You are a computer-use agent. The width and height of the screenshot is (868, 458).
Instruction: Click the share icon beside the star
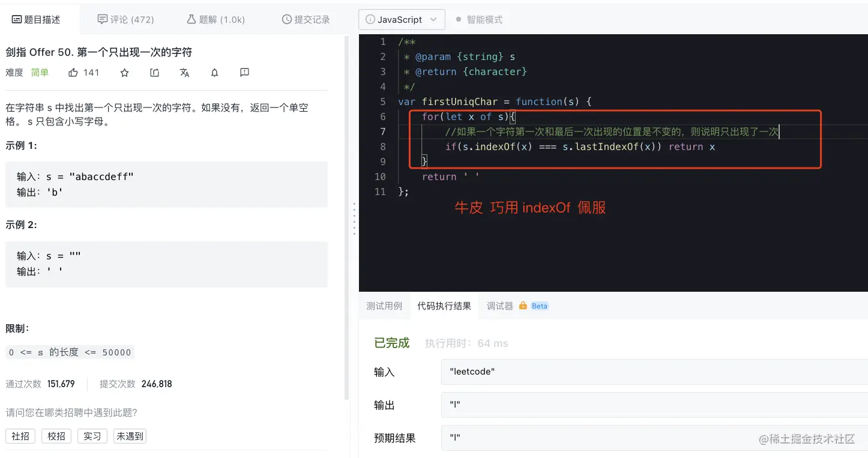(154, 73)
